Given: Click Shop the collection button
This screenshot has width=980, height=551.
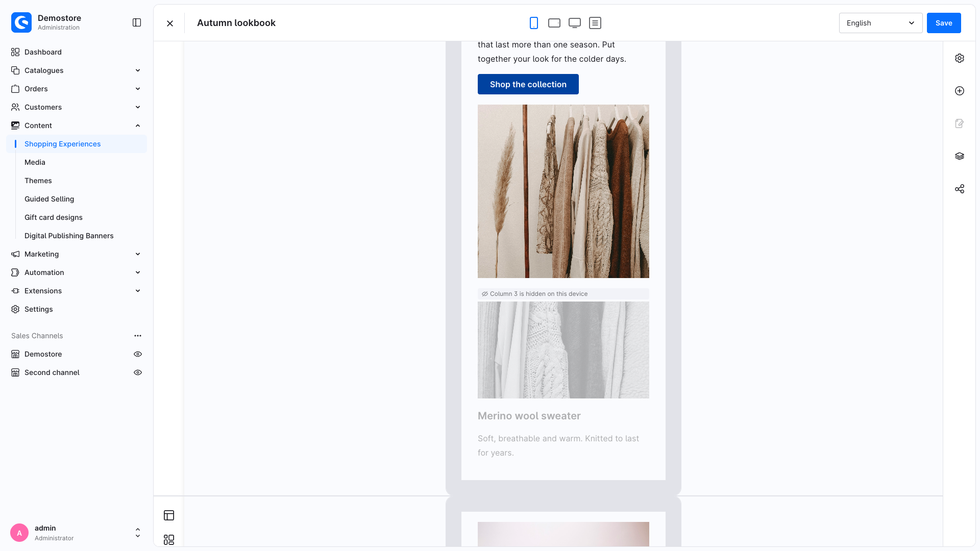Looking at the screenshot, I should coord(528,84).
